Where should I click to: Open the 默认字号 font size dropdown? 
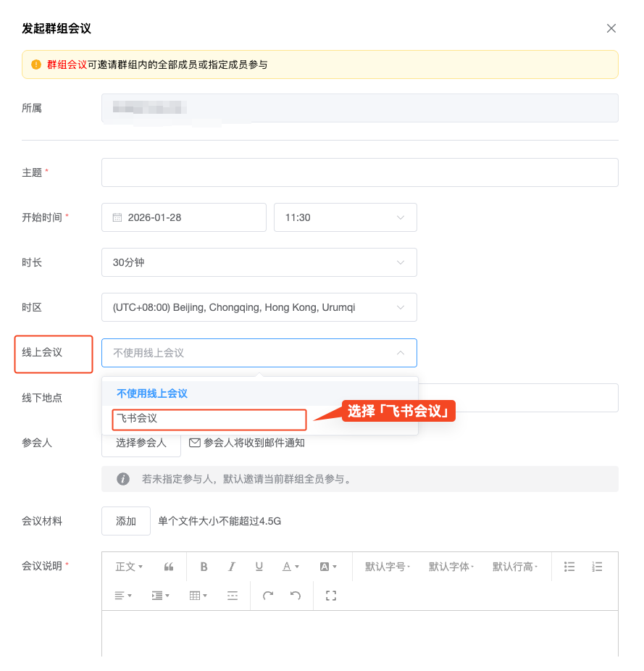[x=388, y=567]
